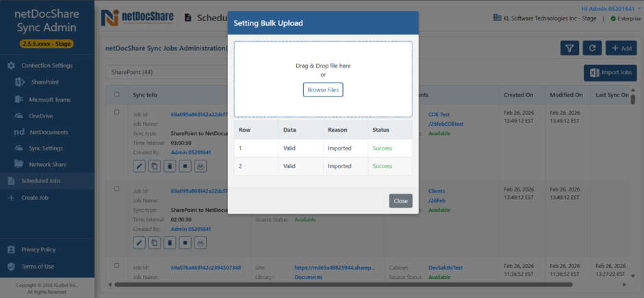Screen dimensions: 644x298
Task: Stop the job with interval 03:00:30
Action: 185,166
